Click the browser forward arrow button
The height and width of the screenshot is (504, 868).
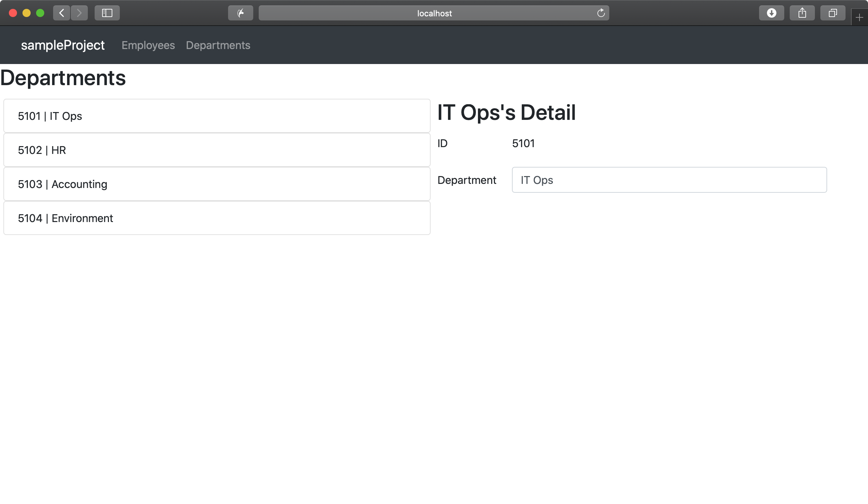79,13
